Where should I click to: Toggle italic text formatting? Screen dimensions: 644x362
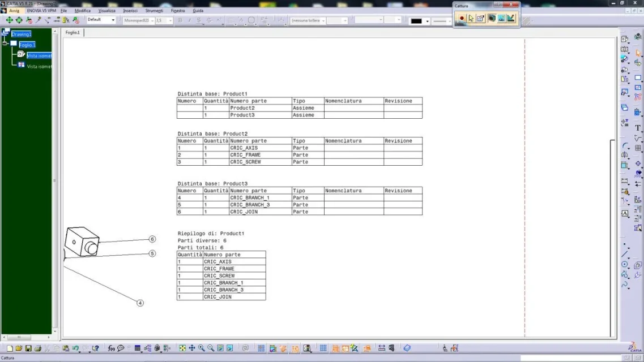tap(189, 20)
